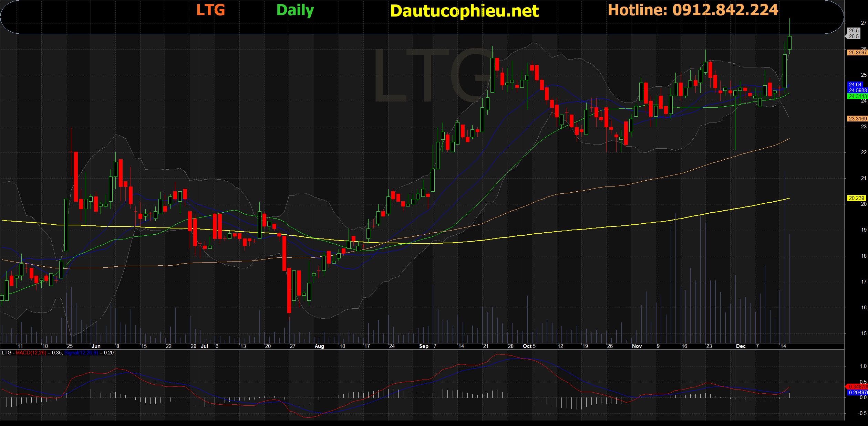This screenshot has height=426, width=868.
Task: Click the blue 24.64 price tag
Action: pyautogui.click(x=855, y=84)
